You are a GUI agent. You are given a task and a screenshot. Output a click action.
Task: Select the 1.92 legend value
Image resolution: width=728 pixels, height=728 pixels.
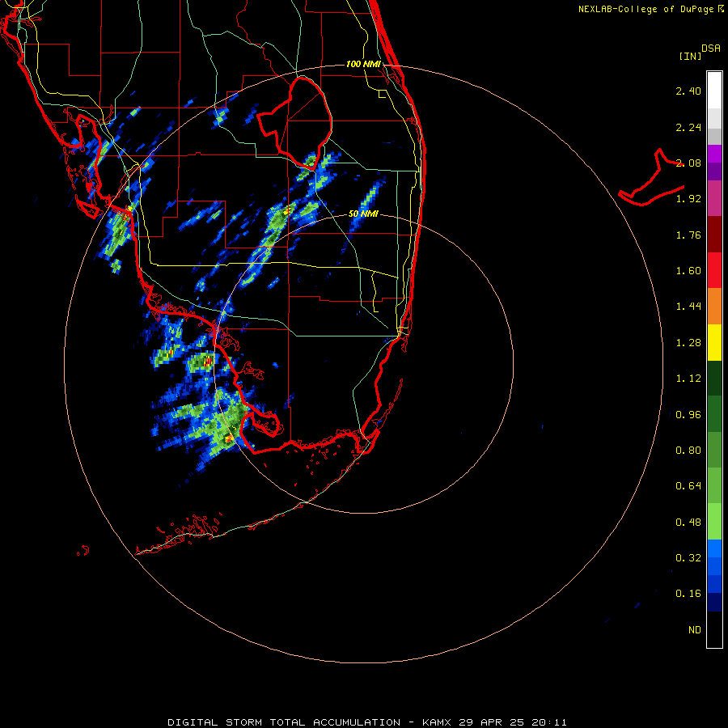point(688,199)
